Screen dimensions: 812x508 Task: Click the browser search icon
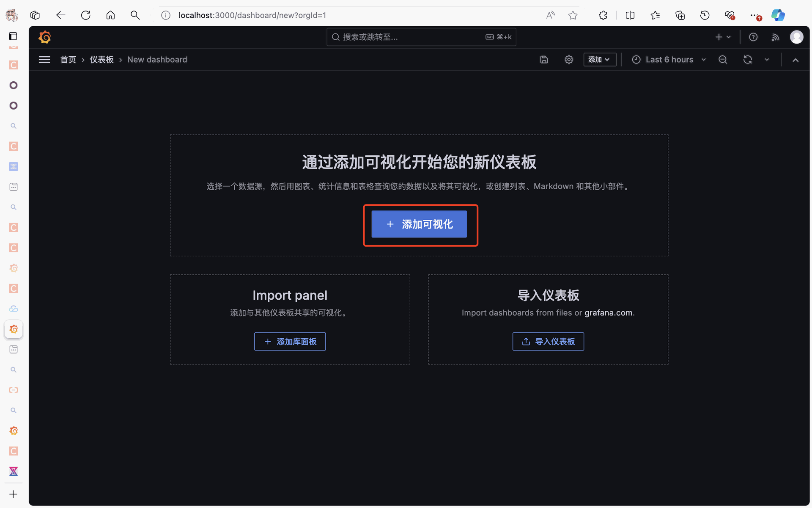pyautogui.click(x=135, y=15)
